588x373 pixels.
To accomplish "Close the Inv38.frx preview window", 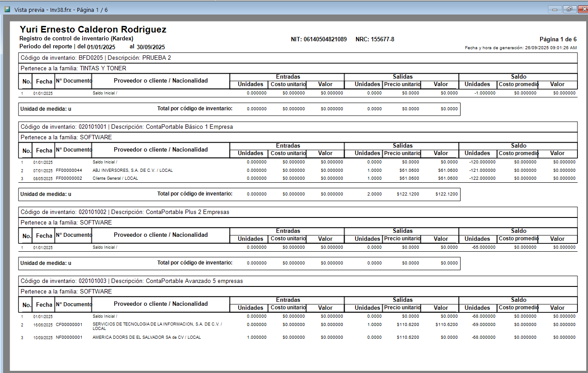I will 581,9.
